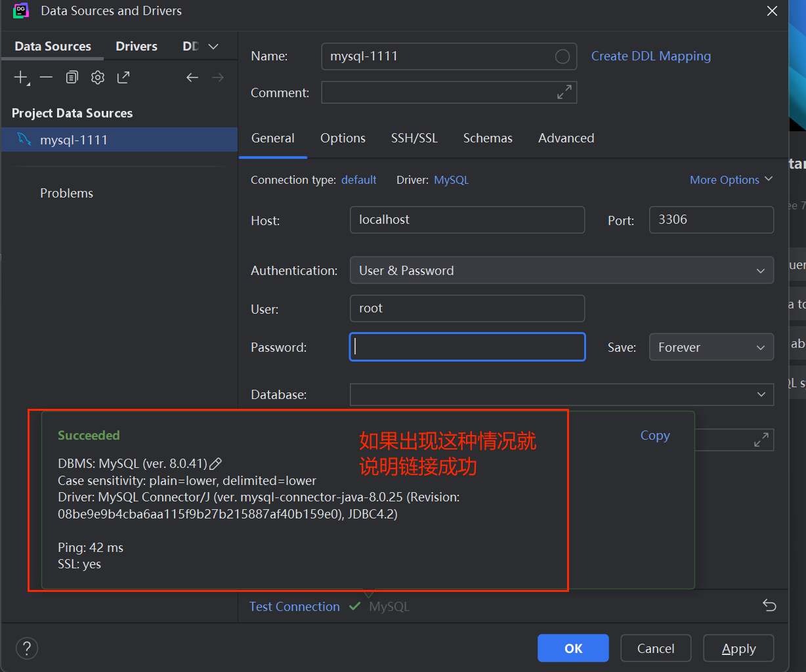
Task: Click the Host field showing localhost
Action: click(467, 220)
